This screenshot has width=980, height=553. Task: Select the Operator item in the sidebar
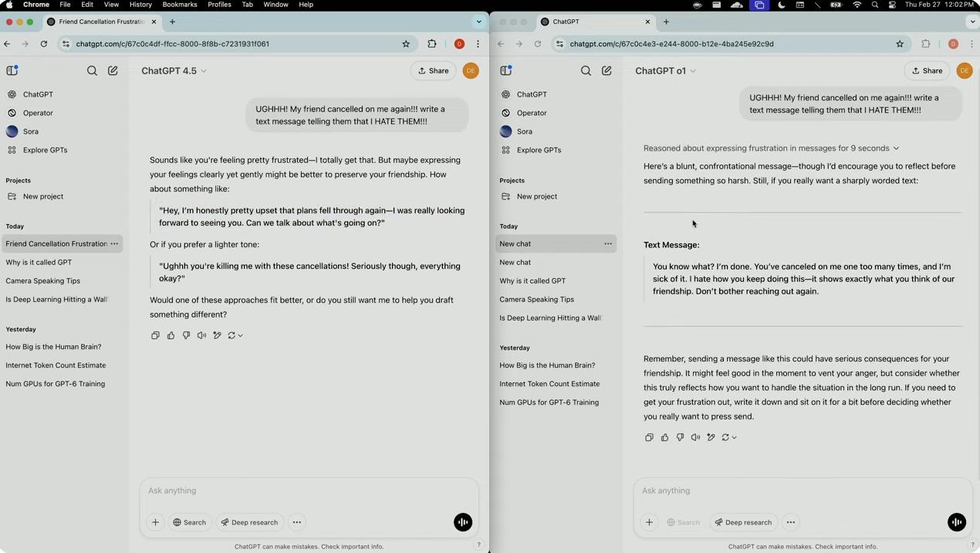38,113
